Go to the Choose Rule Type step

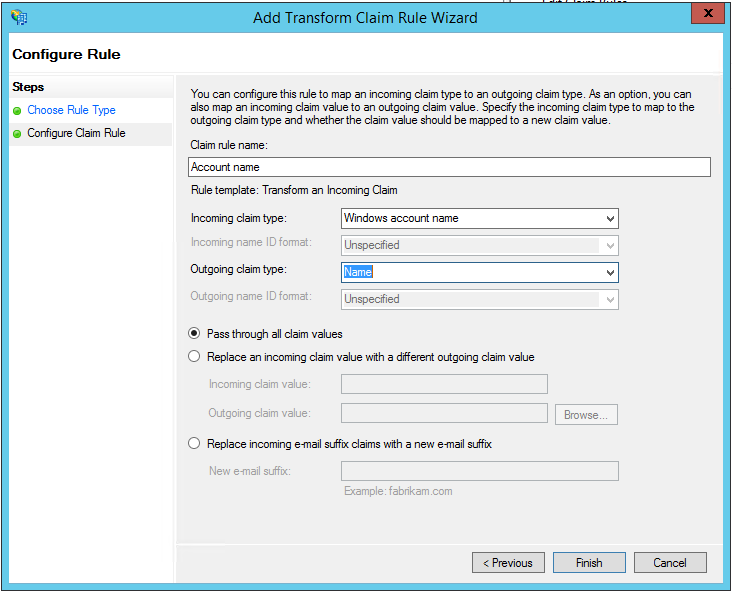[71, 111]
